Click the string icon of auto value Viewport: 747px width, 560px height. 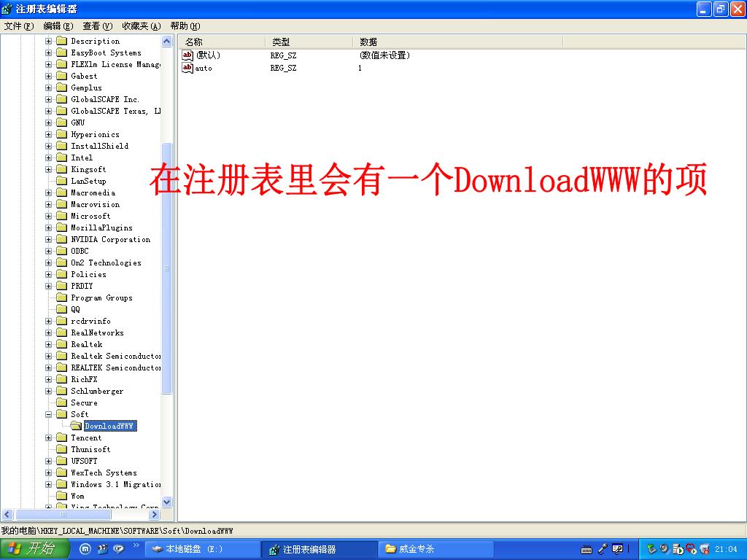[x=187, y=68]
